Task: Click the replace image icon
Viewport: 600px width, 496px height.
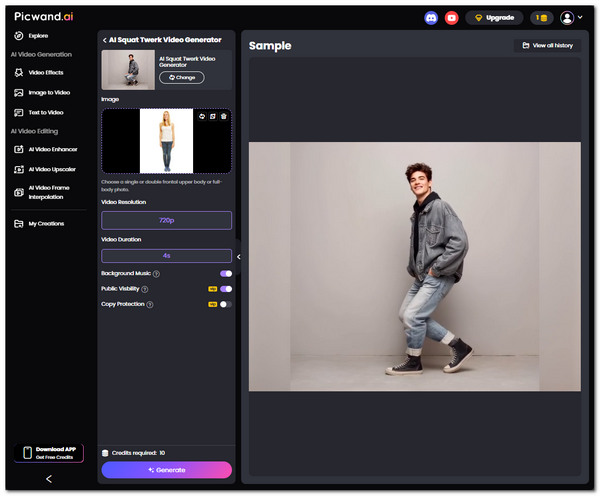Action: [202, 116]
